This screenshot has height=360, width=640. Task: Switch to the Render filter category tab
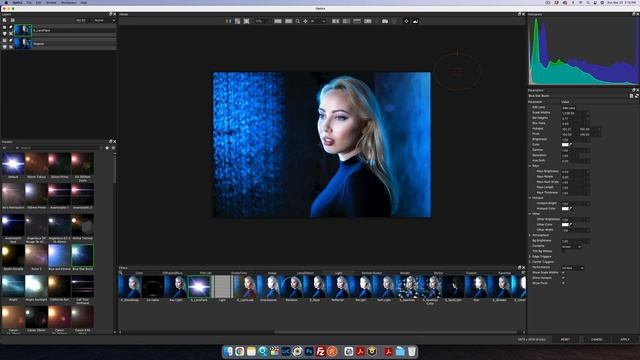[405, 273]
